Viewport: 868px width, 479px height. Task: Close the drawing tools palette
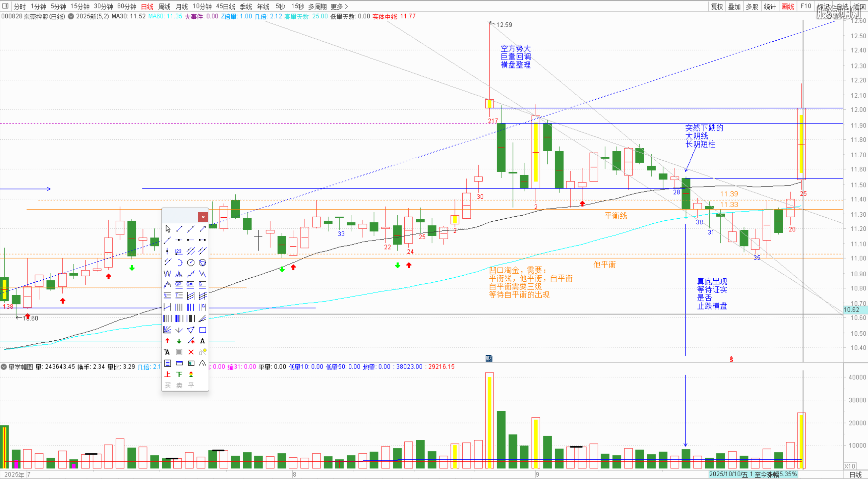[x=203, y=217]
